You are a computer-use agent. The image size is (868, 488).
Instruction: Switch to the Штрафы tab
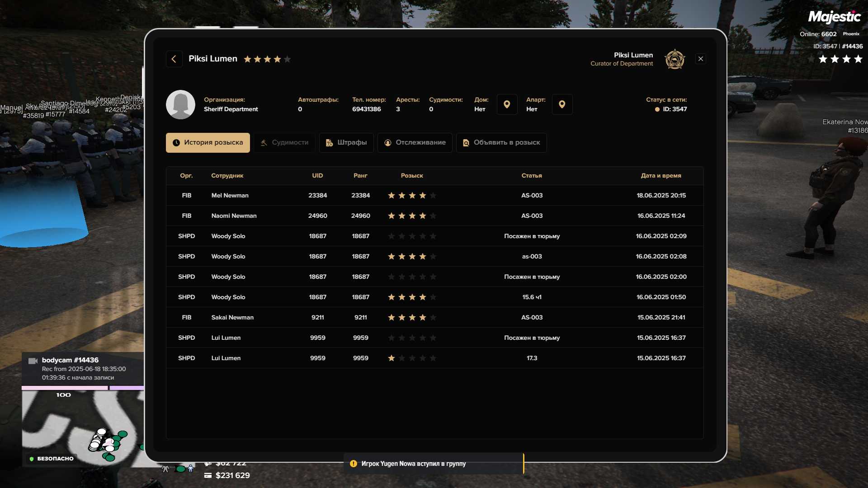pyautogui.click(x=346, y=143)
